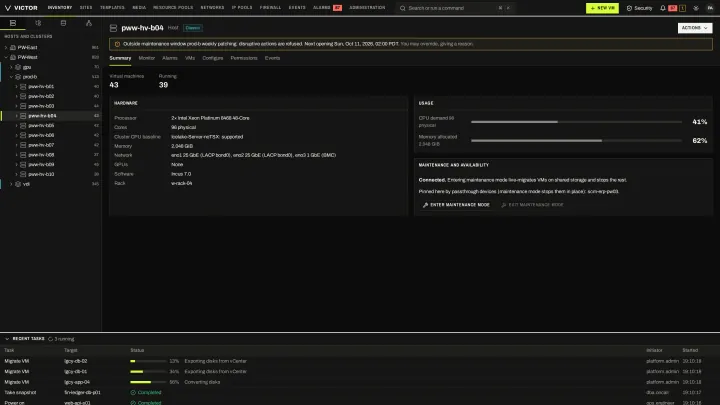Click Exit Maintenance Mode button
The width and height of the screenshot is (720, 405).
pos(533,205)
